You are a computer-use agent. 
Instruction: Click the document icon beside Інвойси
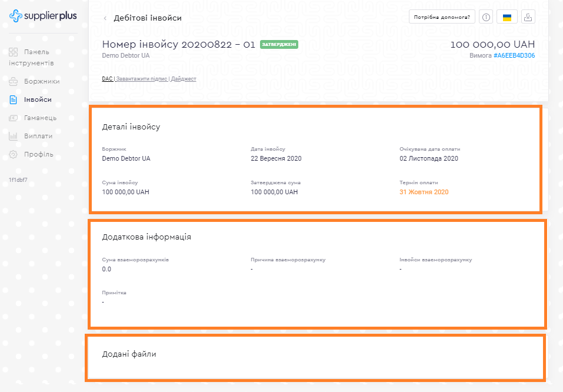14,99
